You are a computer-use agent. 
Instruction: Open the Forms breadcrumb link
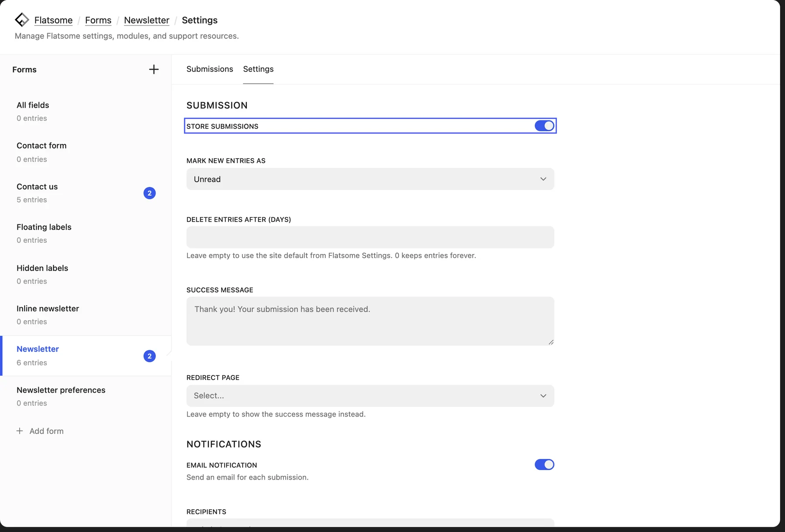98,20
